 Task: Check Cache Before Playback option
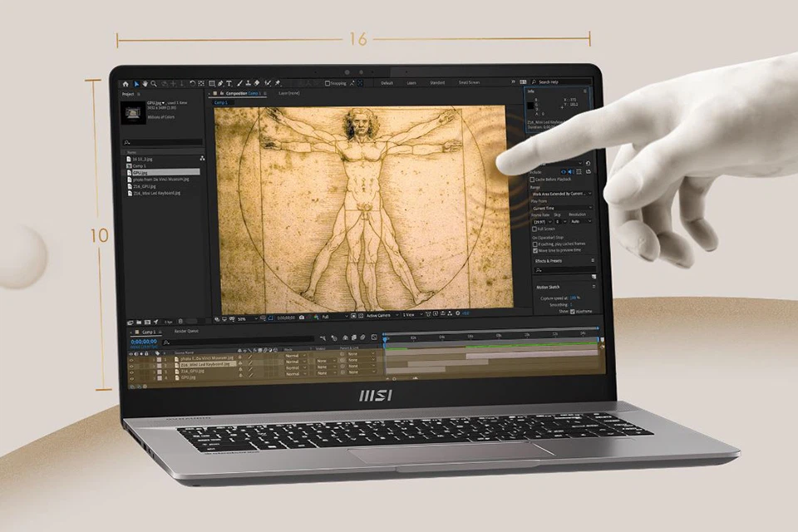click(534, 180)
